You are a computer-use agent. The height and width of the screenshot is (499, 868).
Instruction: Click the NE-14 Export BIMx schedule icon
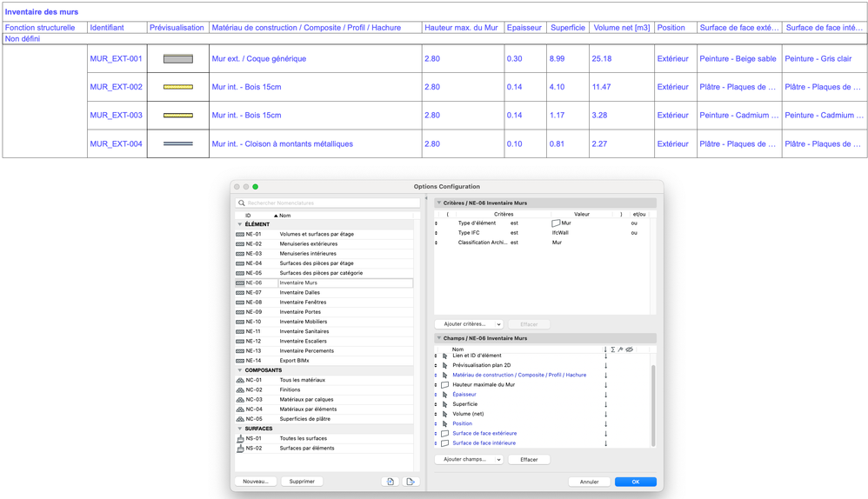(x=240, y=361)
